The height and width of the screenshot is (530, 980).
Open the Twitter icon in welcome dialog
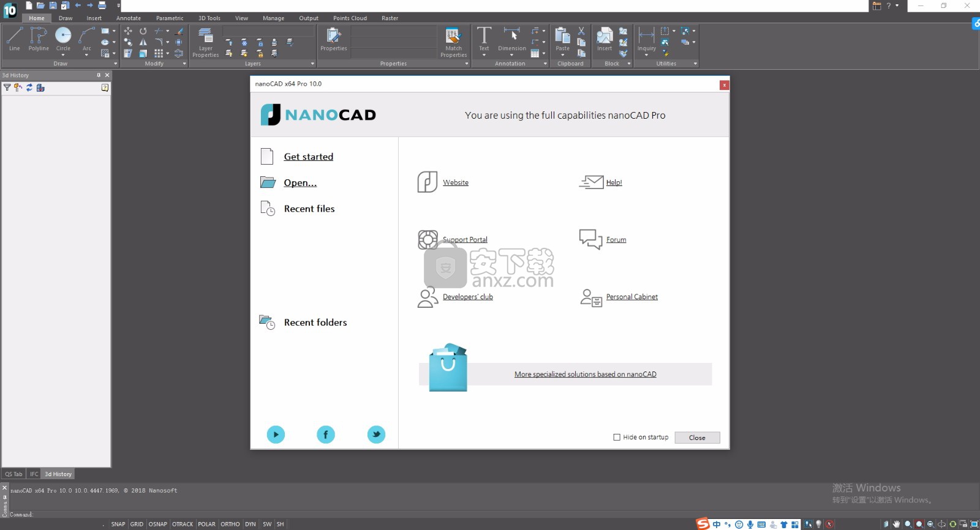click(376, 435)
